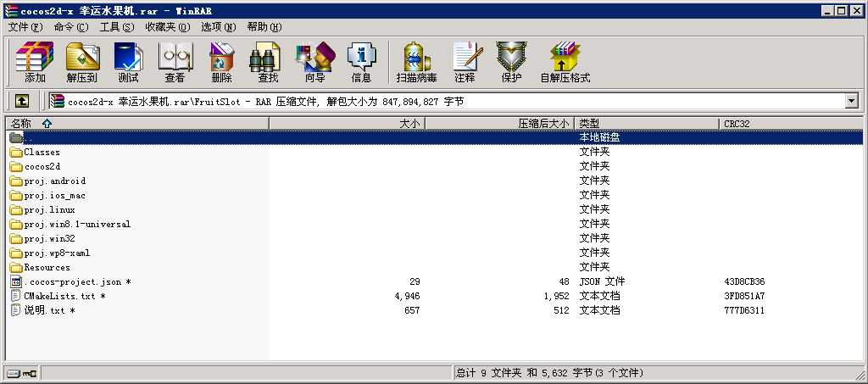The height and width of the screenshot is (384, 868).
Task: Click CRC32 value 3FD851A7
Action: click(x=744, y=296)
